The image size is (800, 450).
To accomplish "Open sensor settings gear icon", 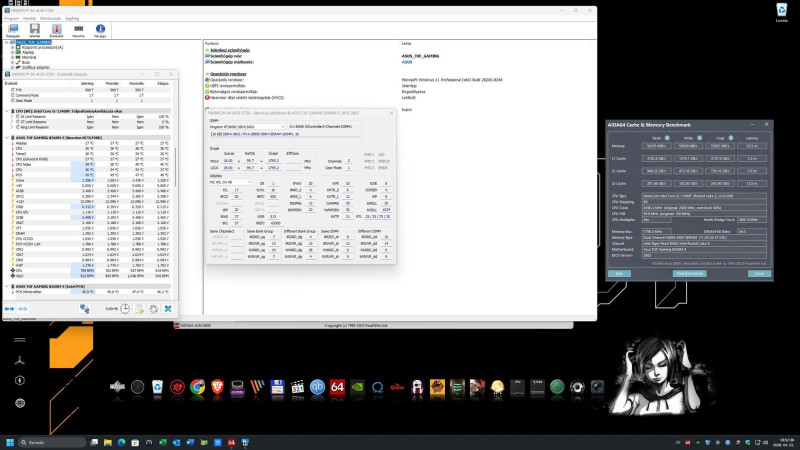I will pos(154,309).
